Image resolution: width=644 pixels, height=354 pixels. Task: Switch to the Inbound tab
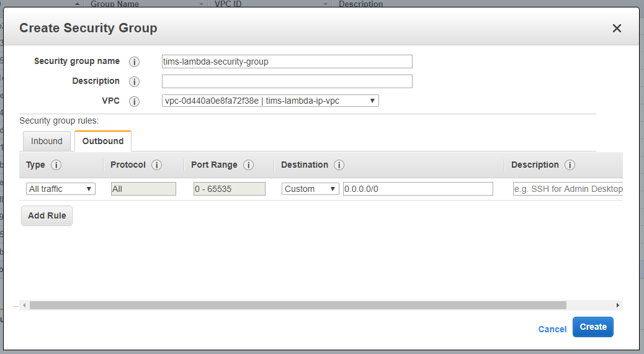point(47,141)
